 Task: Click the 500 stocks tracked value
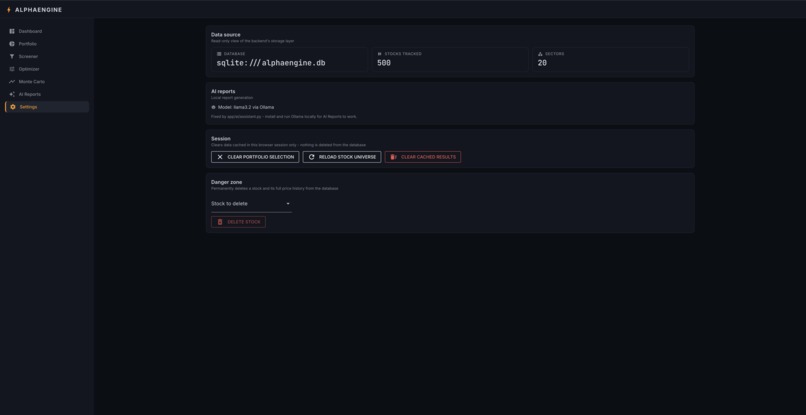[384, 63]
